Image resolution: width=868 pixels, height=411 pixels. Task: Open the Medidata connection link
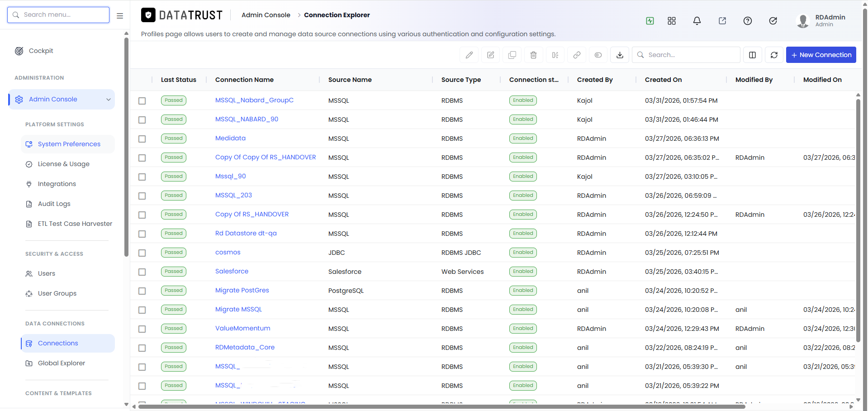[x=230, y=138]
